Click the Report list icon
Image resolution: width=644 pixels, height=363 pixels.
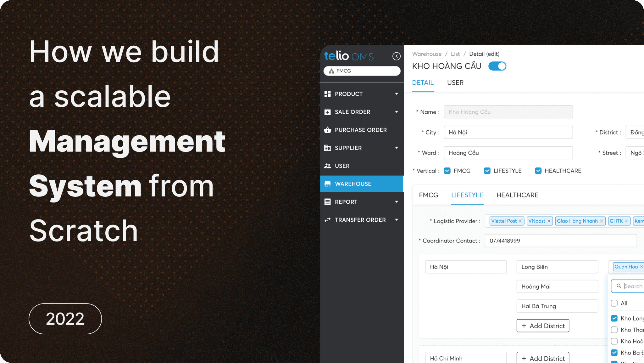pyautogui.click(x=327, y=202)
